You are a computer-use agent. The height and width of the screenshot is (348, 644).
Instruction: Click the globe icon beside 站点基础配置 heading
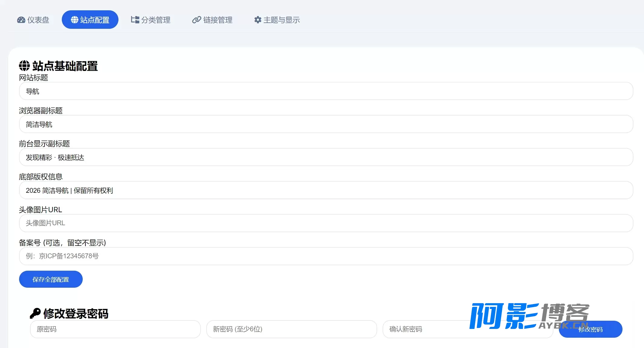(x=25, y=65)
